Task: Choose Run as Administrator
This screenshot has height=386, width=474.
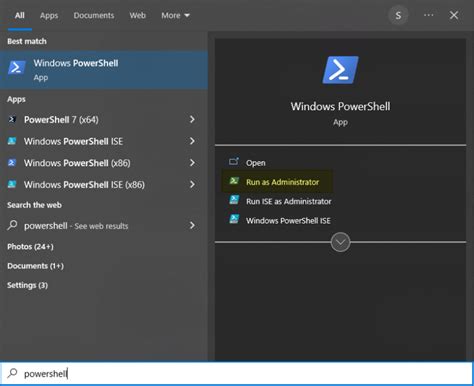Action: (282, 182)
